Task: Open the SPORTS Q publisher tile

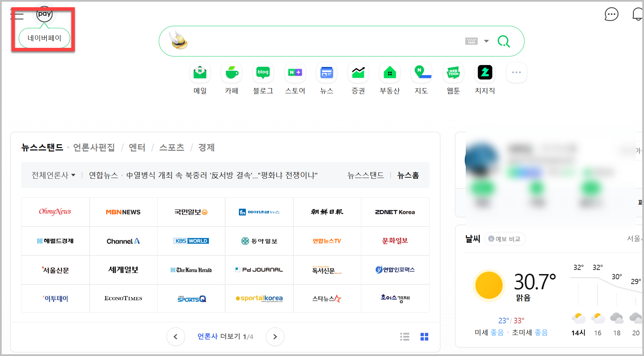Action: point(191,299)
